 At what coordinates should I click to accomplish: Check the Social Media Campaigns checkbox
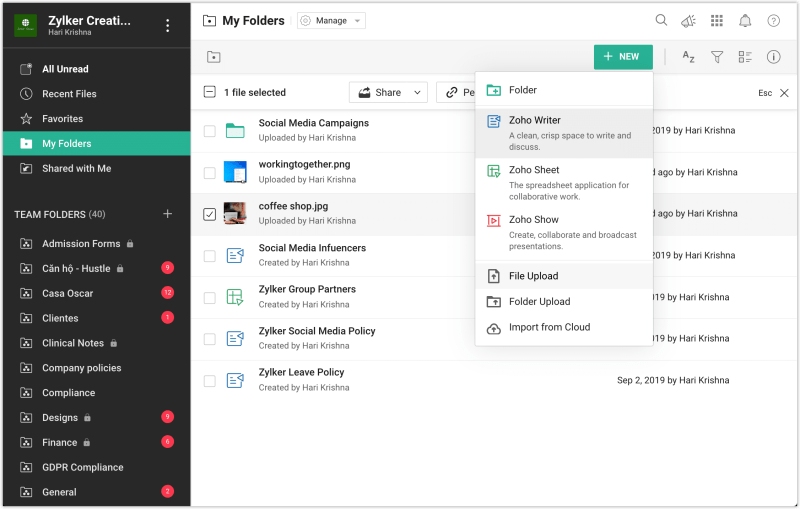click(210, 131)
